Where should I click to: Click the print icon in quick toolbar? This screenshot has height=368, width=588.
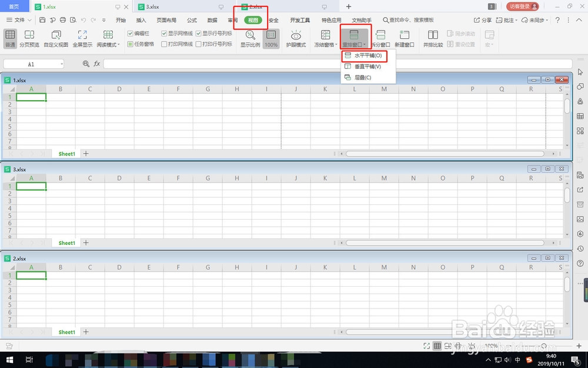pyautogui.click(x=63, y=20)
